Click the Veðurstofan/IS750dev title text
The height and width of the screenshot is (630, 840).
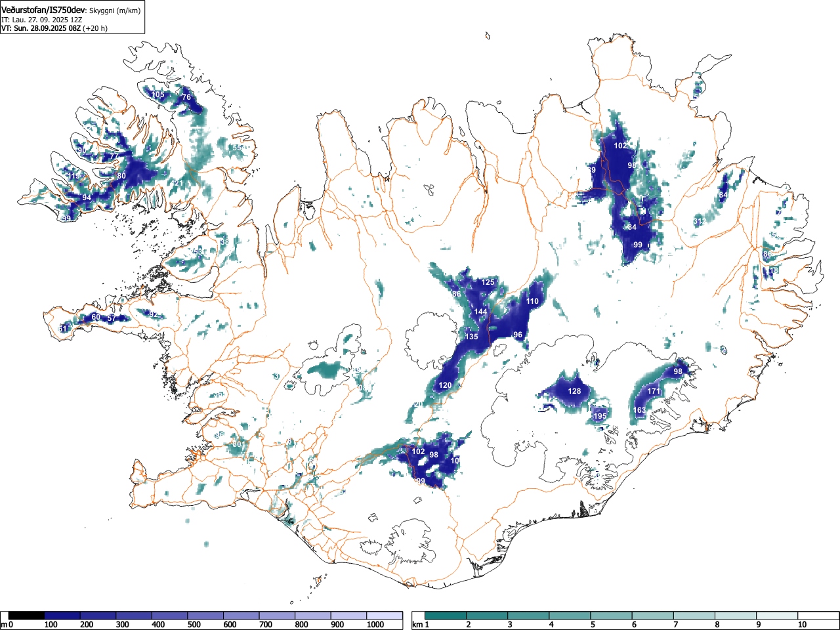[43, 10]
